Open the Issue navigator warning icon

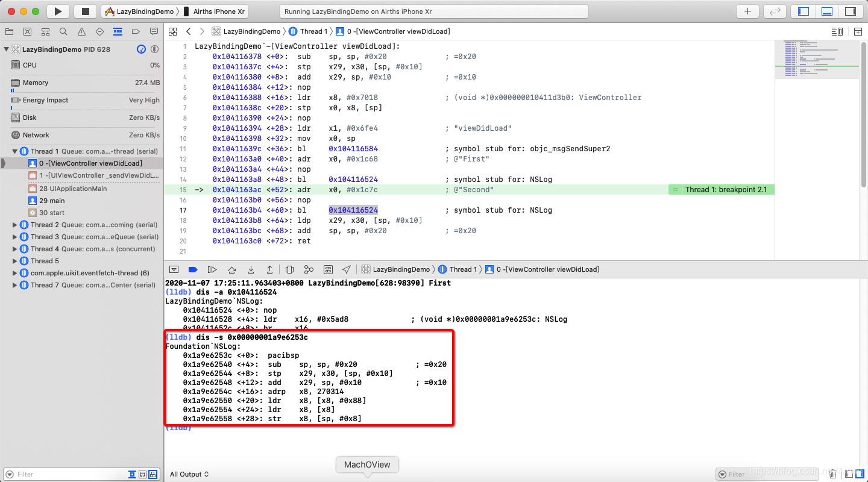point(81,31)
